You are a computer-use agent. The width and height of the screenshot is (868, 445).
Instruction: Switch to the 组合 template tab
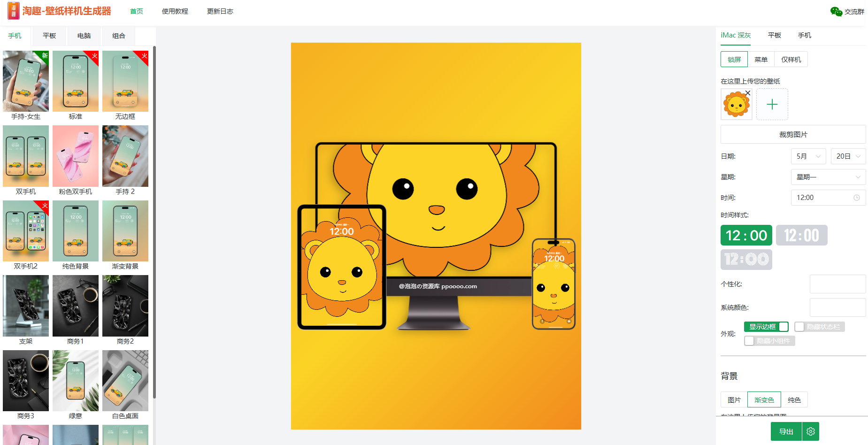tap(119, 36)
